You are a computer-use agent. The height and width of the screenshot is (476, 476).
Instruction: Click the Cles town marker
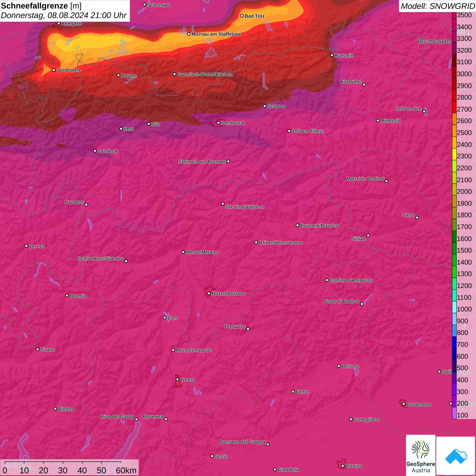pyautogui.click(x=165, y=318)
